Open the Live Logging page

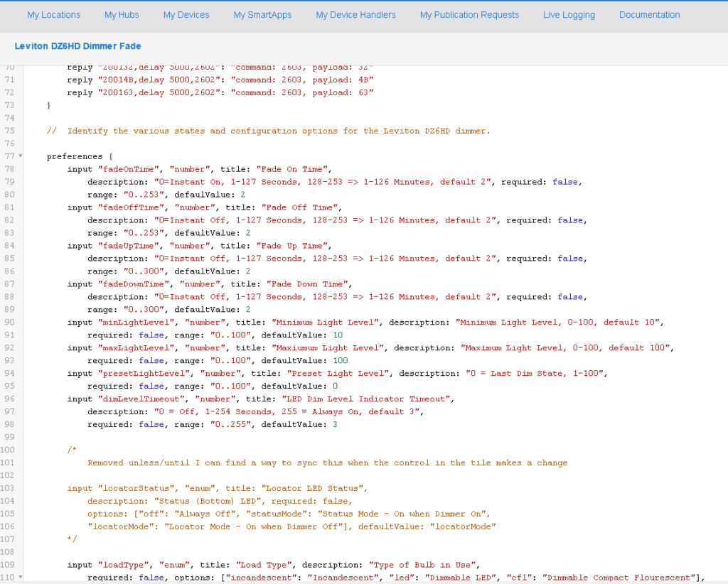(x=569, y=15)
